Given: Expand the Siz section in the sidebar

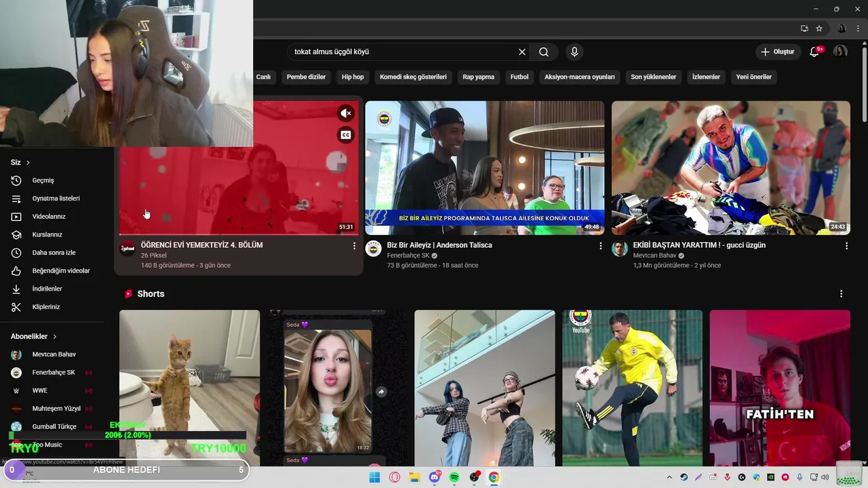Looking at the screenshot, I should [x=20, y=163].
